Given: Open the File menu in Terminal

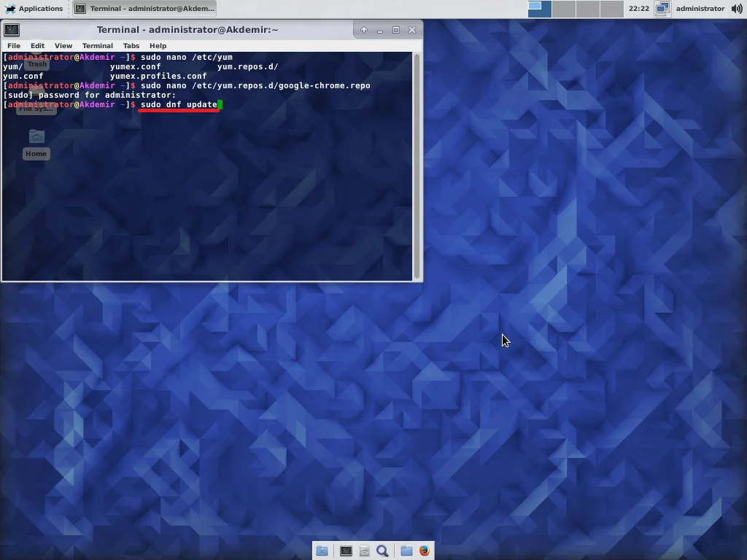Looking at the screenshot, I should pyautogui.click(x=14, y=46).
